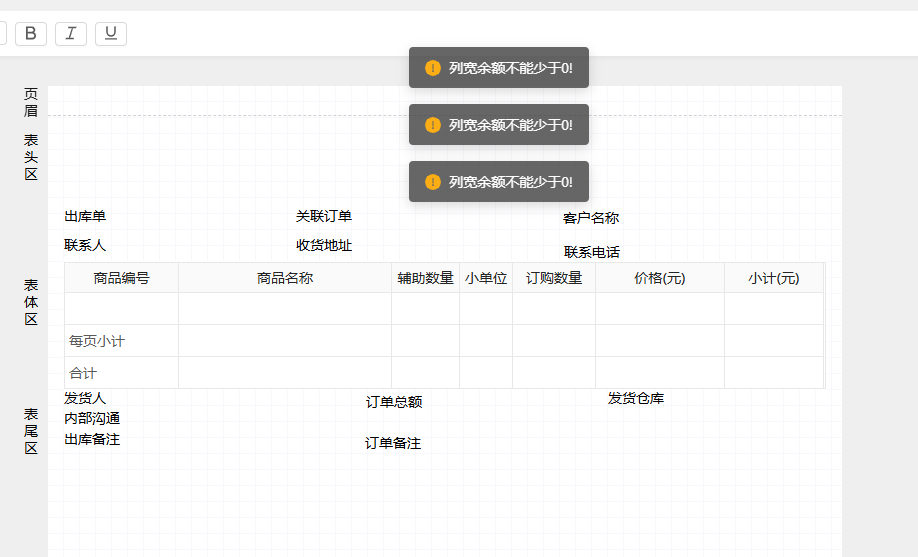Screen dimensions: 918x557
Task: Click warning icon in bottom toast
Action: 433,182
